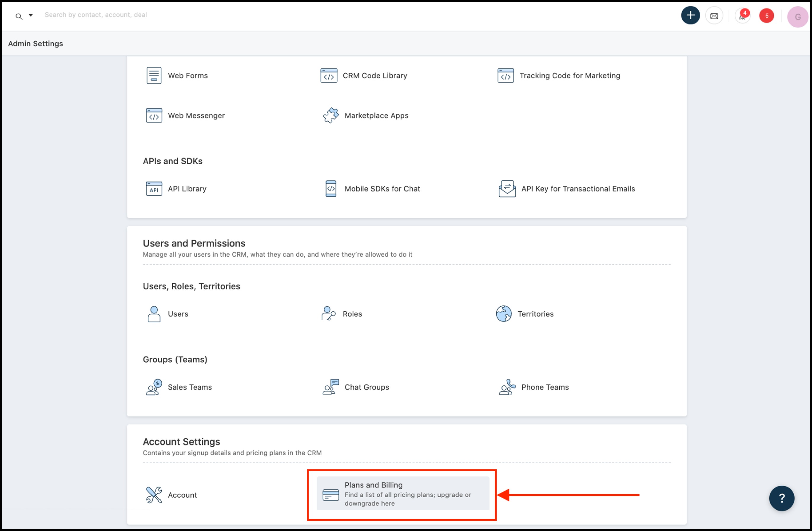
Task: Click the Chat Groups icon
Action: coord(330,387)
